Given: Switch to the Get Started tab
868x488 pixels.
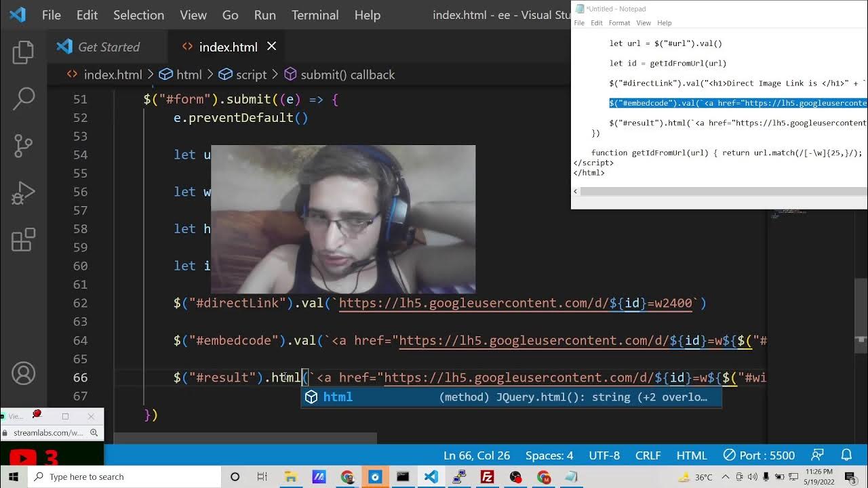Looking at the screenshot, I should coord(108,47).
